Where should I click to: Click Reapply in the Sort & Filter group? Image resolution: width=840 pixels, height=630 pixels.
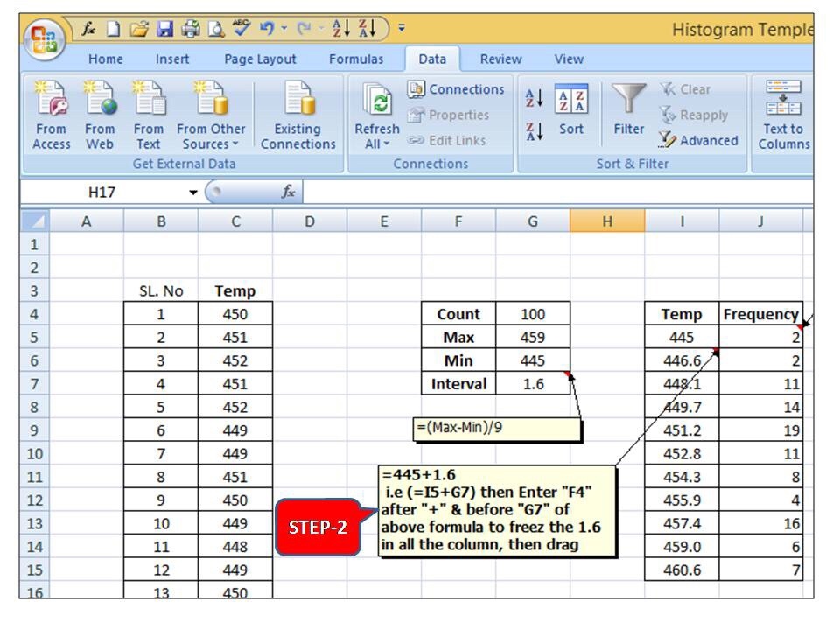tap(694, 115)
